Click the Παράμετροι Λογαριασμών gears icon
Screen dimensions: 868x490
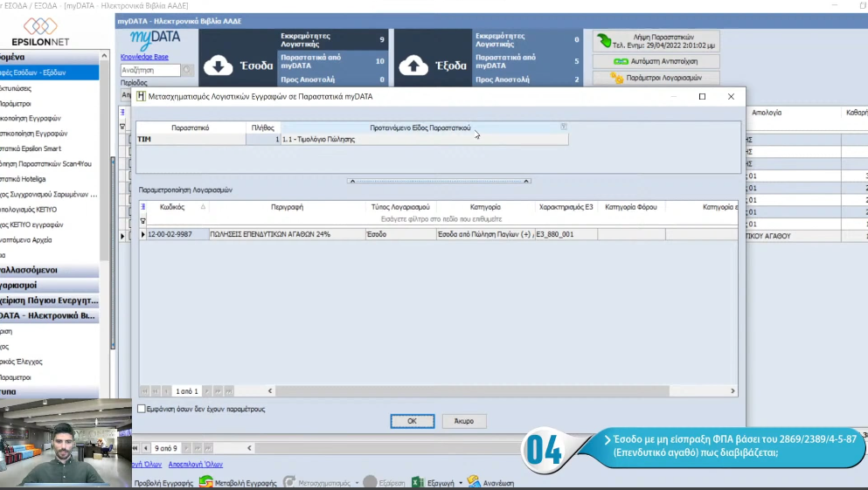(x=616, y=78)
